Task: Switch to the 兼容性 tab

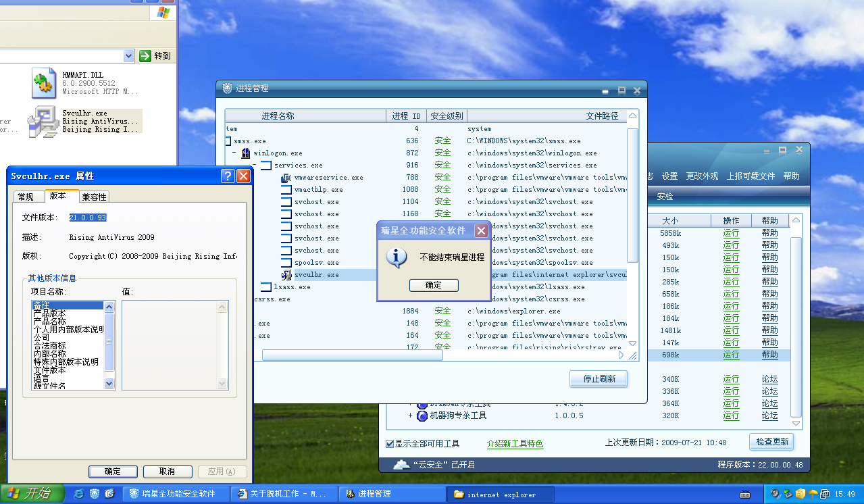Action: pos(94,197)
